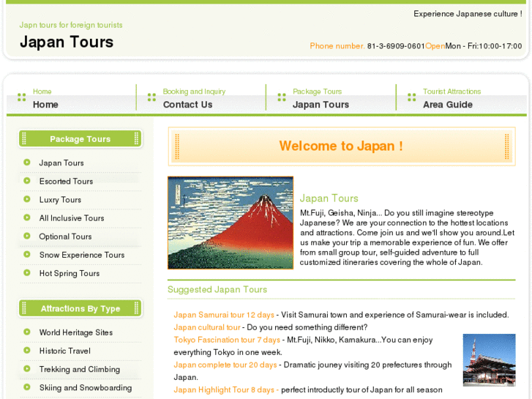Viewport: 532px width, 399px height.
Task: Go to Optional Tours
Action: [x=65, y=236]
